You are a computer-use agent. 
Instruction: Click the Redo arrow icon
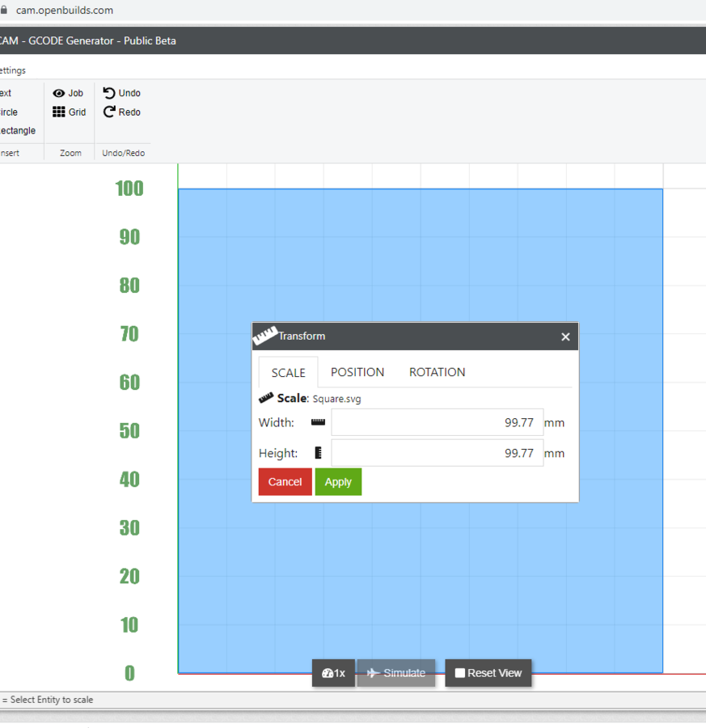tap(109, 112)
